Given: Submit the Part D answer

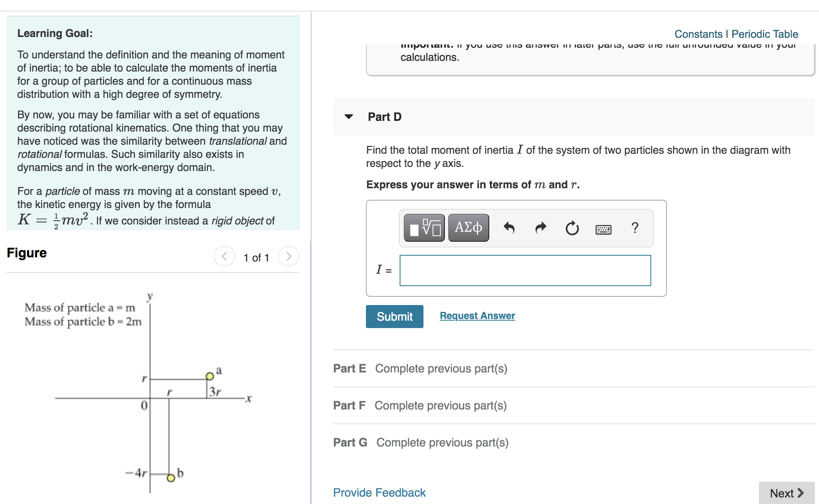Looking at the screenshot, I should tap(394, 316).
